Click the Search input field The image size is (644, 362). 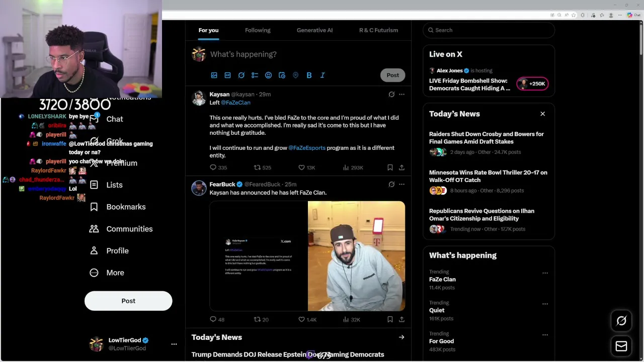point(489,30)
